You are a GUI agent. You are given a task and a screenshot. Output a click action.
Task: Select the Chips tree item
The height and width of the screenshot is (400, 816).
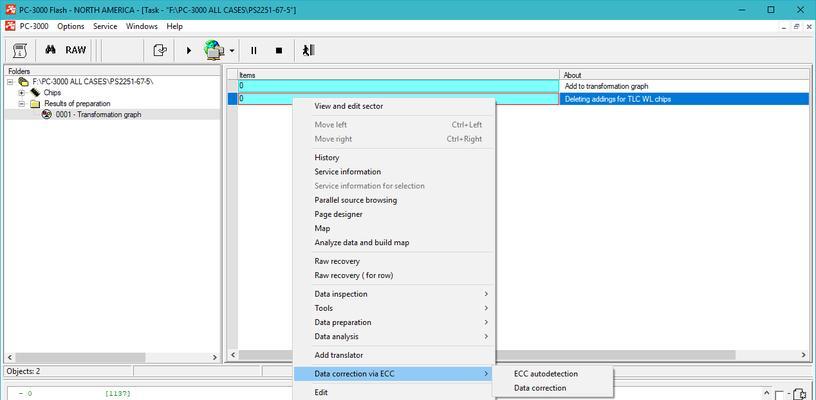point(52,93)
